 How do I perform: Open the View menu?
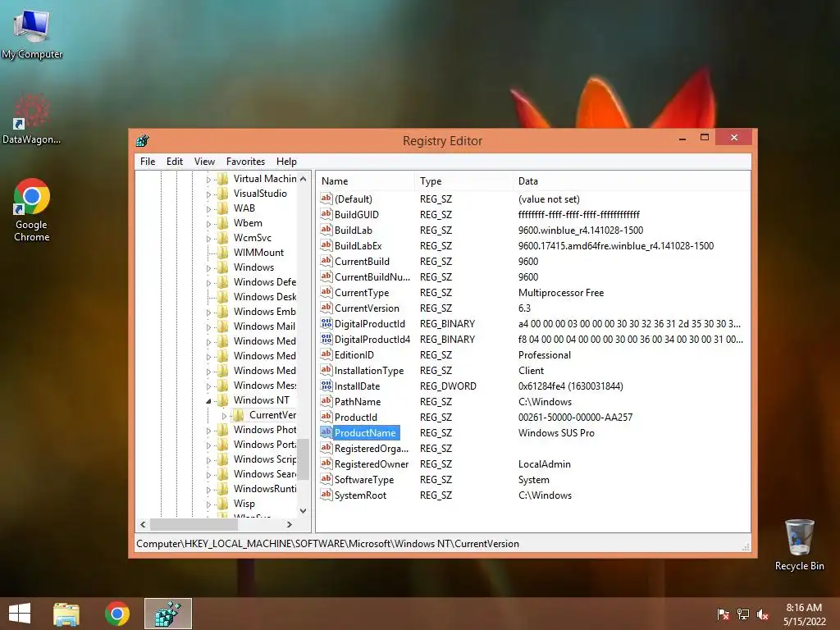tap(204, 162)
